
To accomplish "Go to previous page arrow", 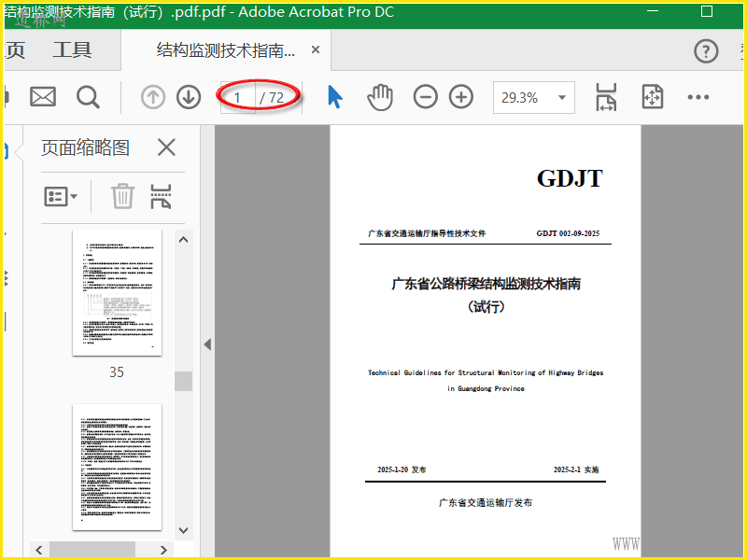I will [x=153, y=97].
